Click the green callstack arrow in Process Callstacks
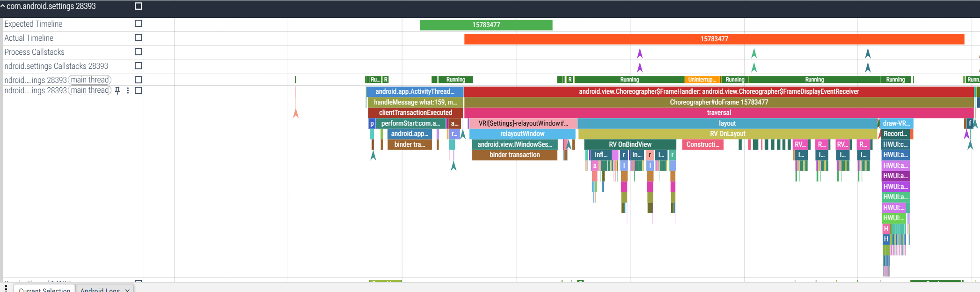980x292 pixels. click(x=754, y=53)
